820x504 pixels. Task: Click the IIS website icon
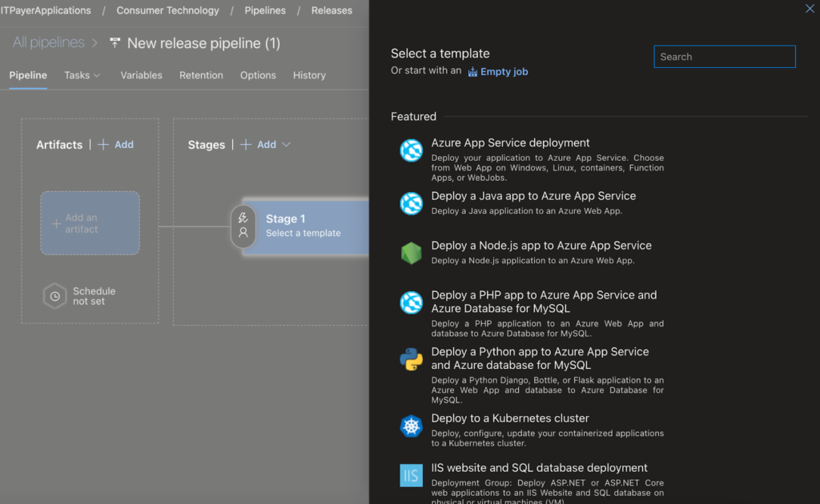pyautogui.click(x=411, y=475)
